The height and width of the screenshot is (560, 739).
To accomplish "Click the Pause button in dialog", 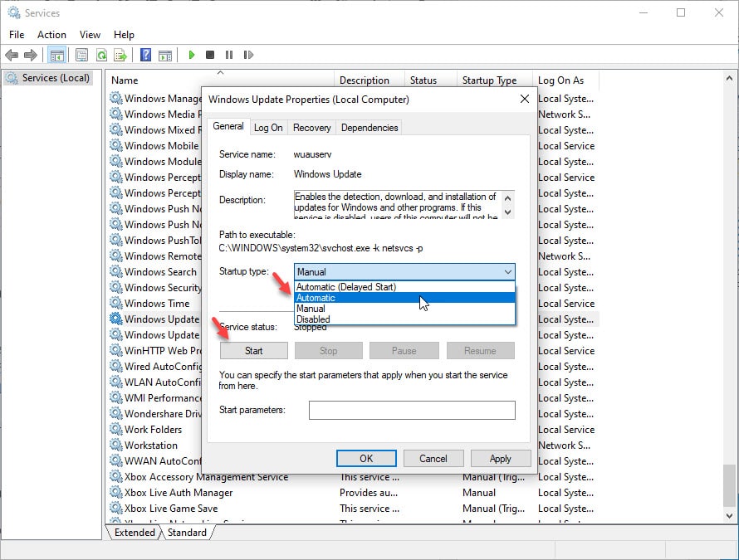I will click(x=404, y=350).
